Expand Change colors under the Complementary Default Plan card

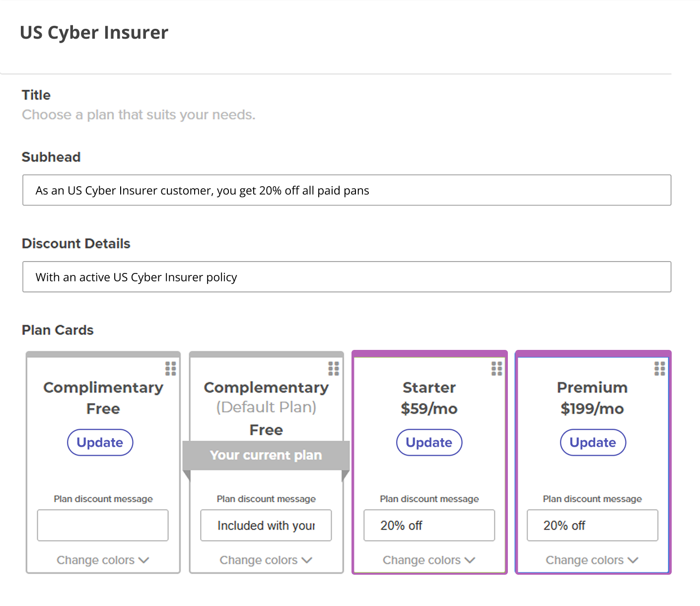(x=266, y=560)
